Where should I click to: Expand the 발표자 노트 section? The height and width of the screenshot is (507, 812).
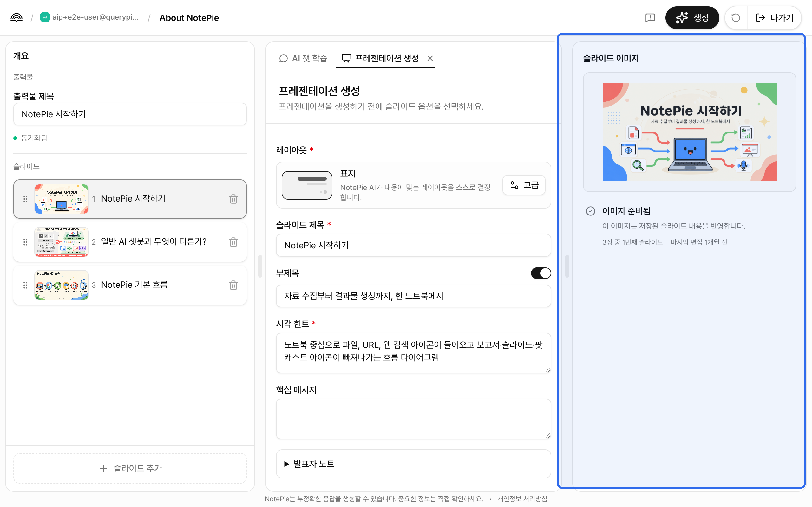pos(413,464)
